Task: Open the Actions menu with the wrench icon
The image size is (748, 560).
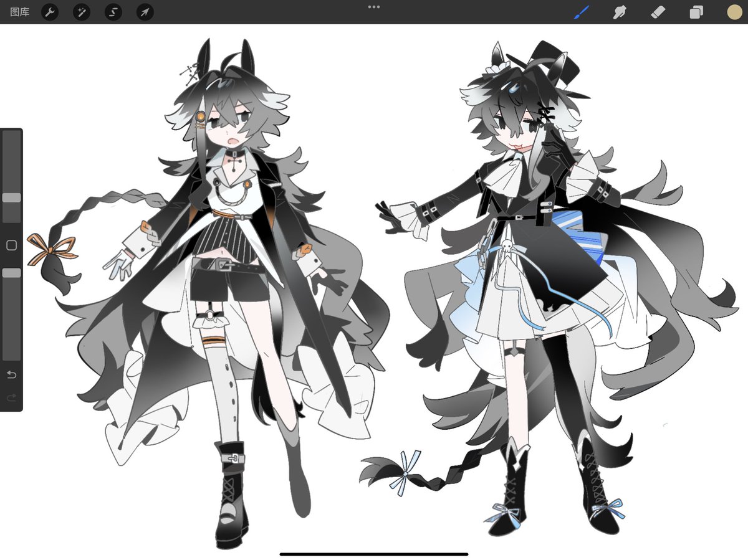Action: point(50,12)
